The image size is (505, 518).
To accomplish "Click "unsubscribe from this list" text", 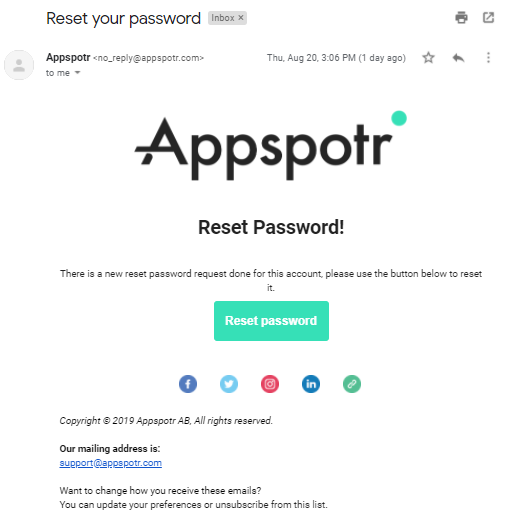I will pyautogui.click(x=270, y=505).
